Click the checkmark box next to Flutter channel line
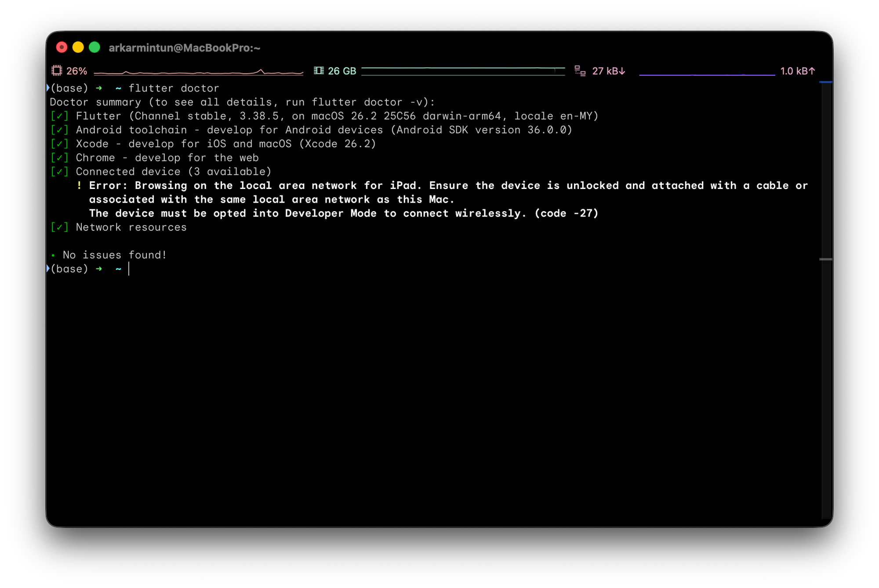This screenshot has height=588, width=879. 59,116
